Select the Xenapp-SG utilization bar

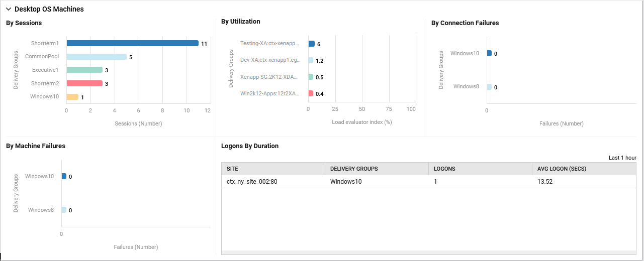click(310, 77)
